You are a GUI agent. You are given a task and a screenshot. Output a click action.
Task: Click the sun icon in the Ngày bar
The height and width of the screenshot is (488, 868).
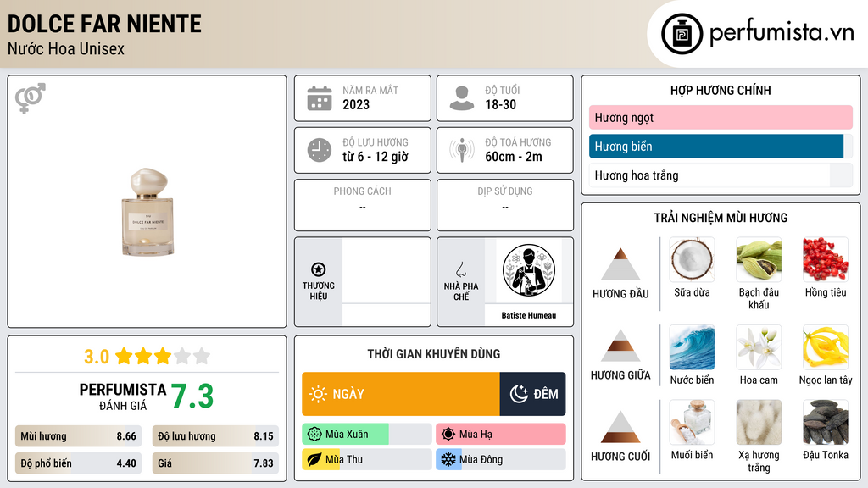tap(318, 394)
